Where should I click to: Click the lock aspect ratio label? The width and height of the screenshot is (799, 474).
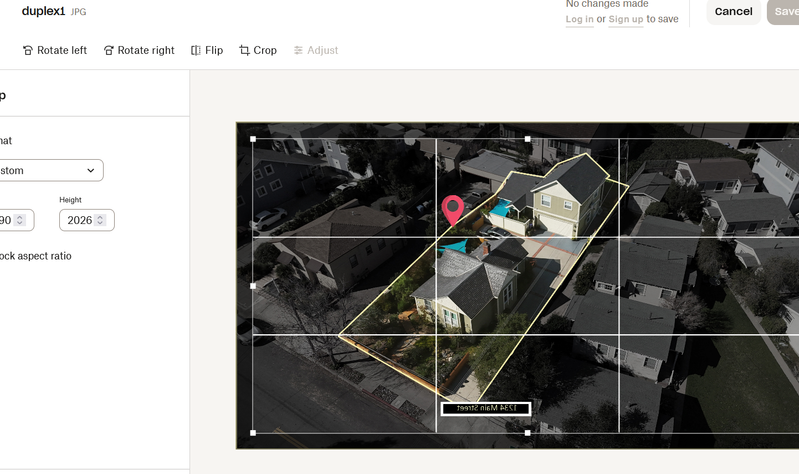coord(35,256)
